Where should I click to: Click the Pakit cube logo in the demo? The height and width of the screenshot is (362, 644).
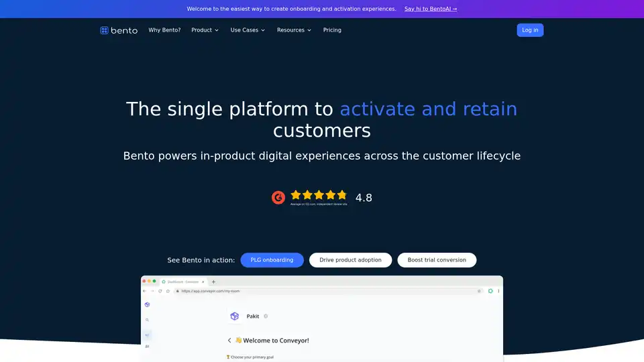235,316
